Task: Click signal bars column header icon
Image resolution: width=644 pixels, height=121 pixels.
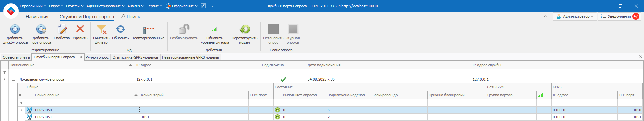Action: coord(540,95)
